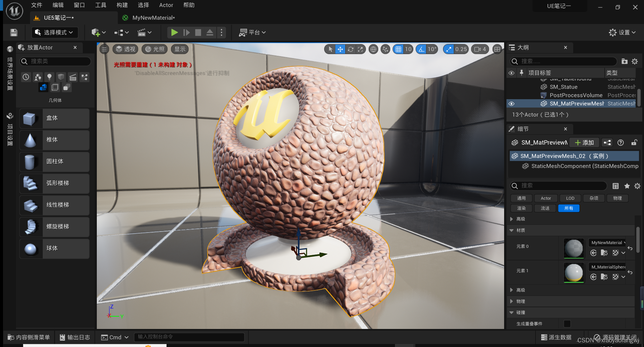Open the scale snap 0.25 value

pos(461,49)
